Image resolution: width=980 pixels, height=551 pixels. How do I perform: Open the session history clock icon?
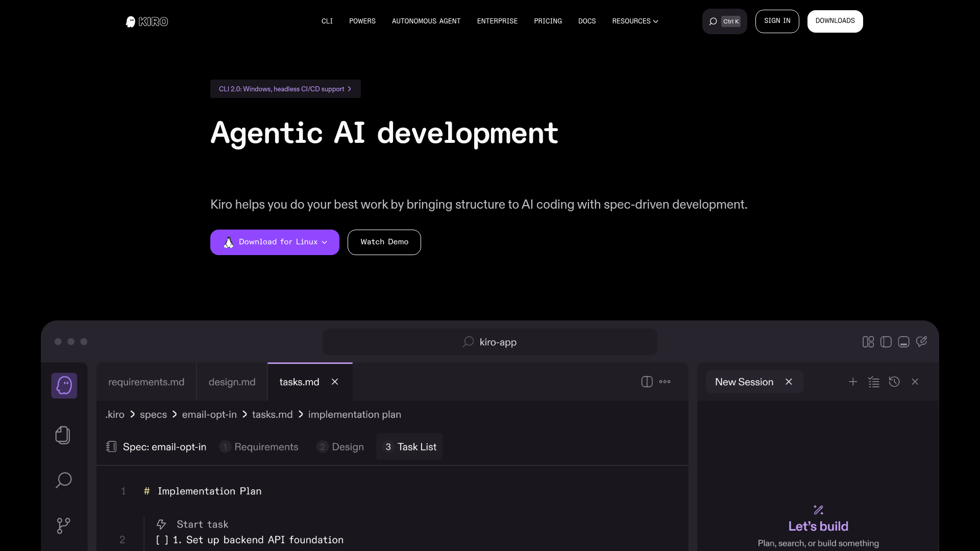pos(894,382)
